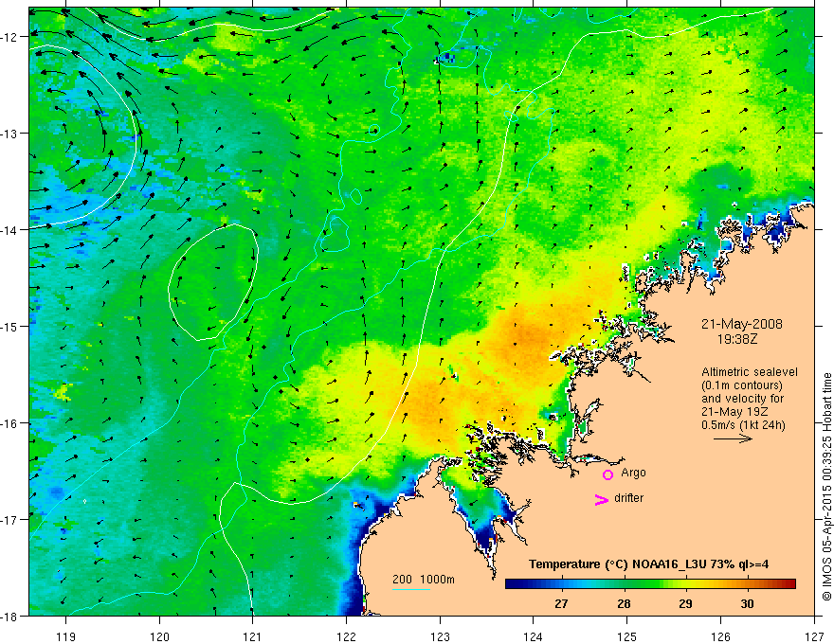Screen dimensions: 834x644
Task: Click the 'Argo' legend label
Action: [x=633, y=473]
